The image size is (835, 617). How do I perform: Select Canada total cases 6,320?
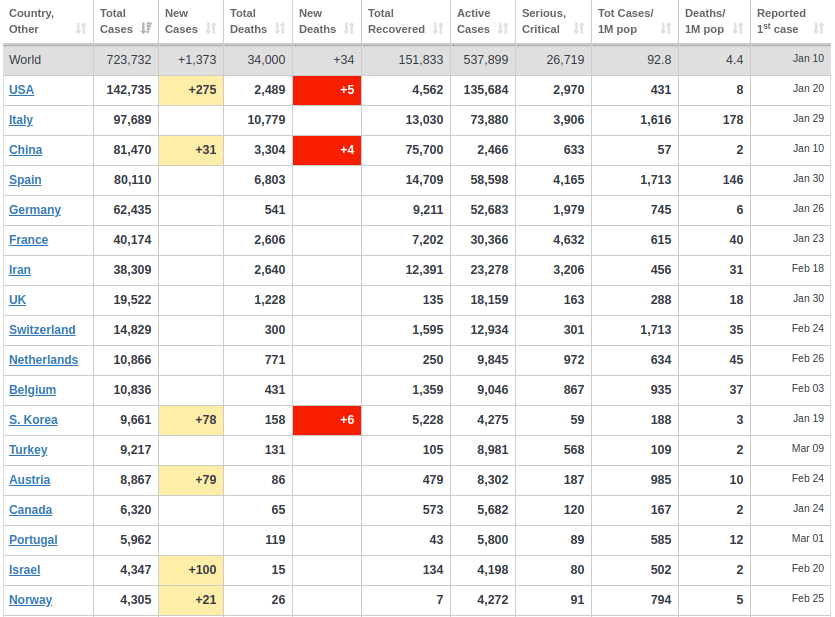pyautogui.click(x=136, y=510)
